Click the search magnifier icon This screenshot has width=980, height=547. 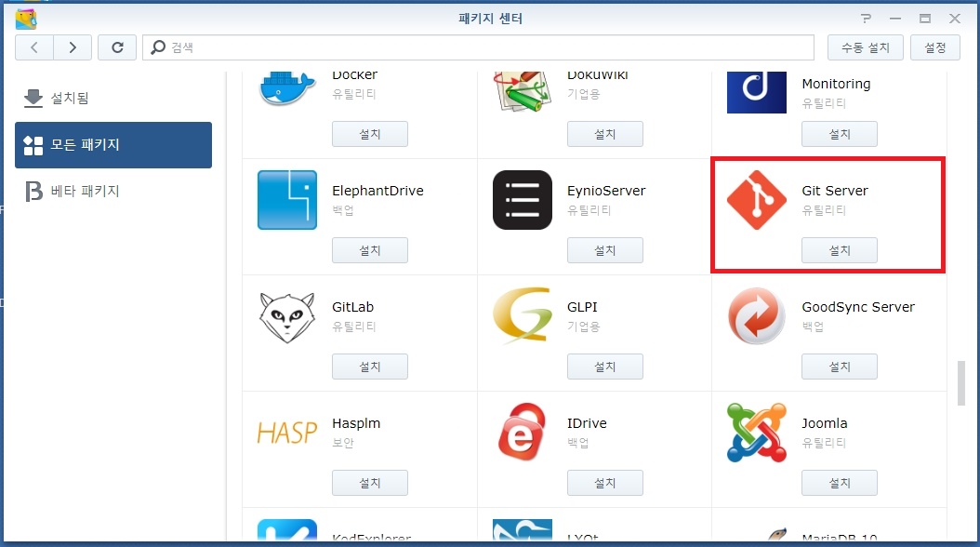click(x=158, y=47)
